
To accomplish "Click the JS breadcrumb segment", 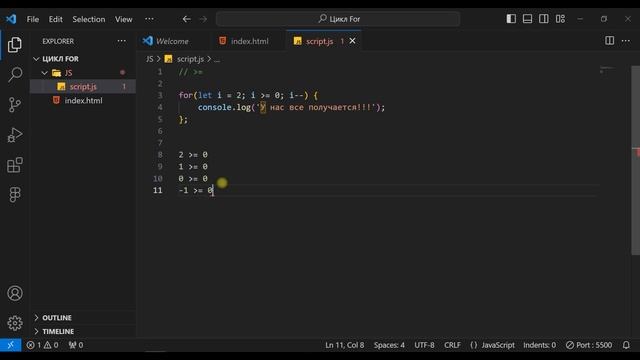I will [150, 59].
